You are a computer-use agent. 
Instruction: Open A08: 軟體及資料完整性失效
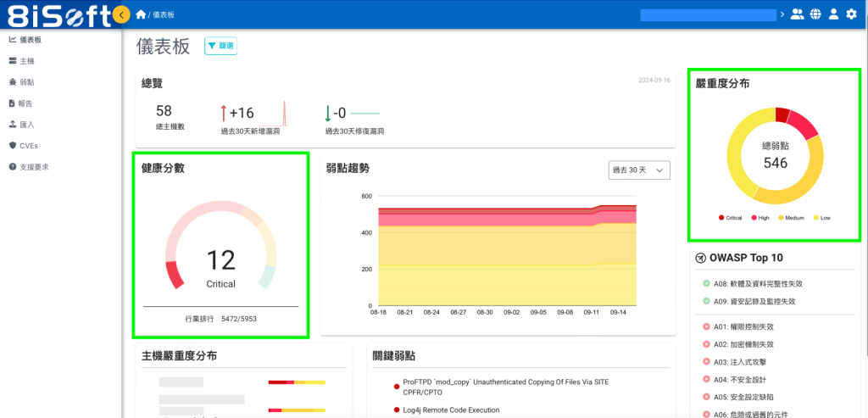(758, 284)
